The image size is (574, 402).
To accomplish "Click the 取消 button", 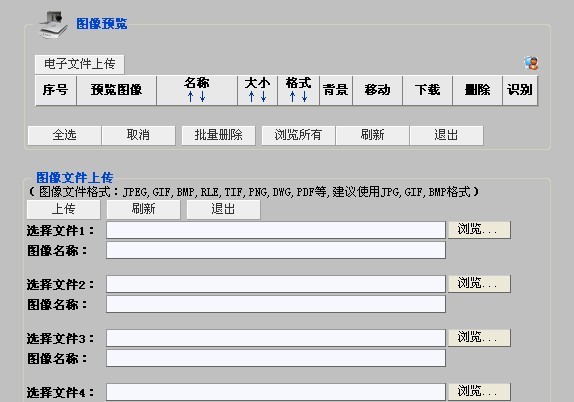I will pyautogui.click(x=138, y=135).
